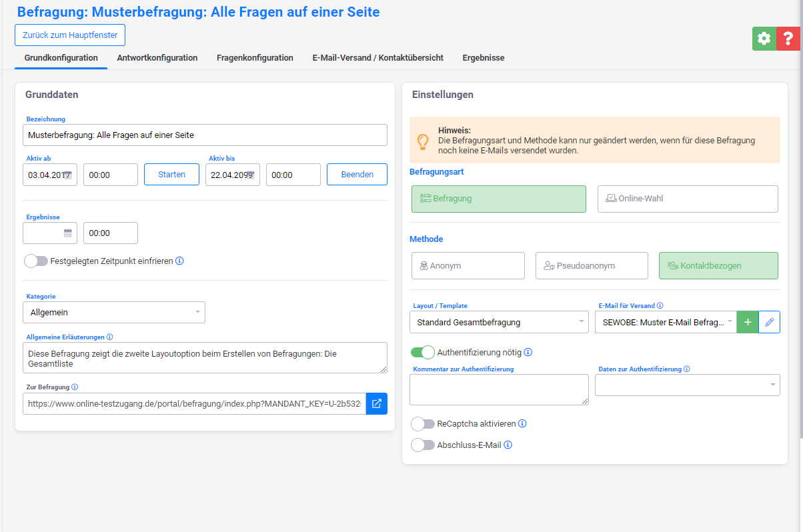Open calendar picker in Aktiv ab date
The width and height of the screenshot is (803, 532).
pos(67,175)
